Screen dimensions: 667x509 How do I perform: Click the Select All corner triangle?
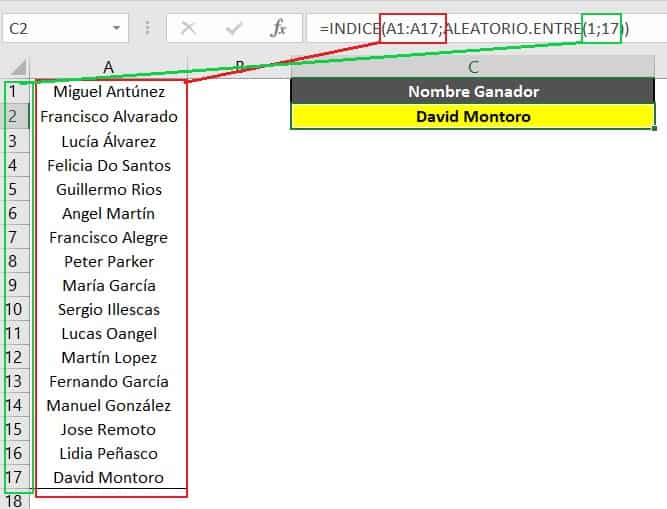[x=18, y=67]
